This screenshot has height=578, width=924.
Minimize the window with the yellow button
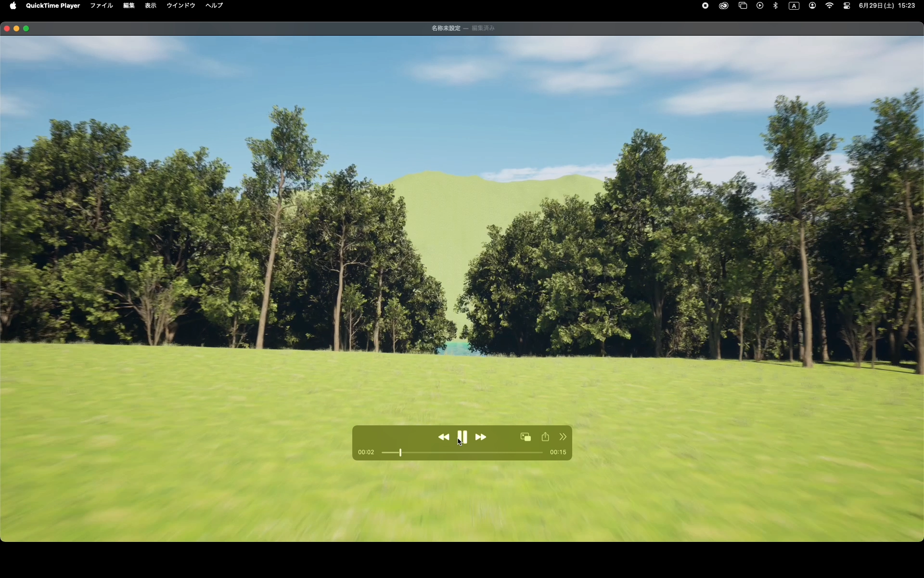coord(16,28)
